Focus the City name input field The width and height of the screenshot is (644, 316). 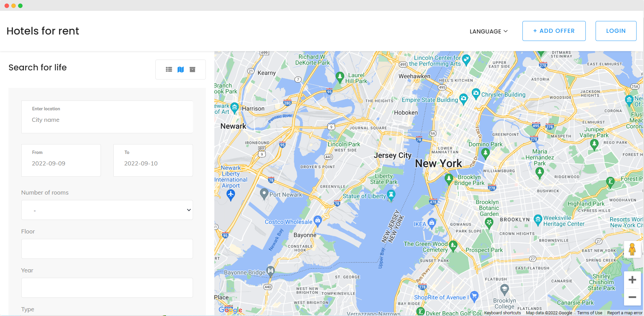pos(107,117)
